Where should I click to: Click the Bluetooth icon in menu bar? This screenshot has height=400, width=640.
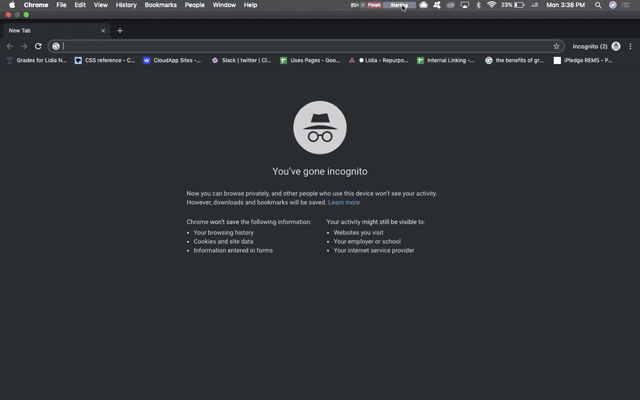click(x=478, y=5)
